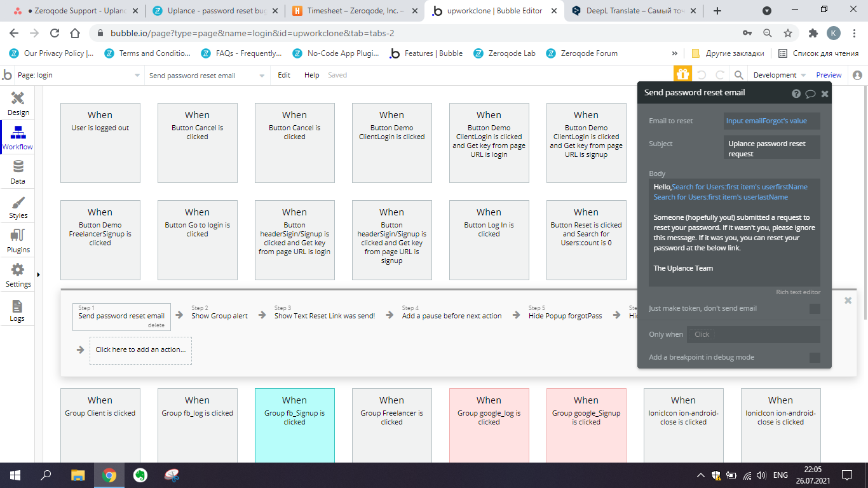Click the Bubble logo icon
868x488 pixels.
[8, 75]
